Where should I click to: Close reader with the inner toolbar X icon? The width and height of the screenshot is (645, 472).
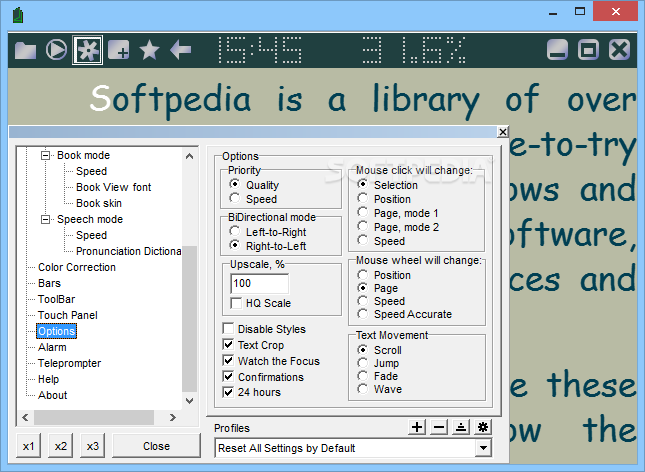619,50
